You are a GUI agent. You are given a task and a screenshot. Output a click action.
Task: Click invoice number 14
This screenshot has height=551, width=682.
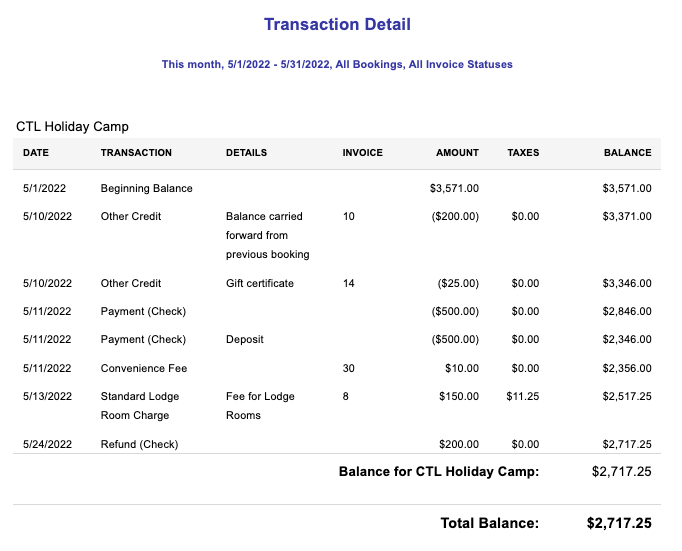[348, 283]
